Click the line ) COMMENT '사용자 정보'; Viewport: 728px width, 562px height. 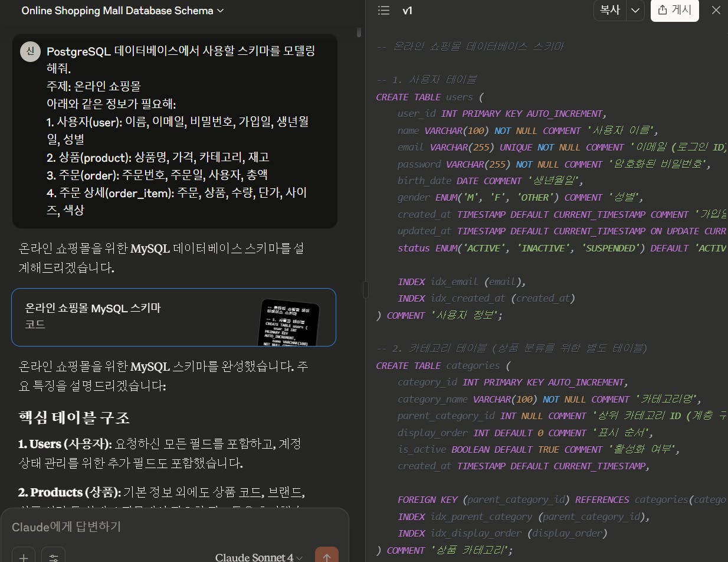[440, 315]
